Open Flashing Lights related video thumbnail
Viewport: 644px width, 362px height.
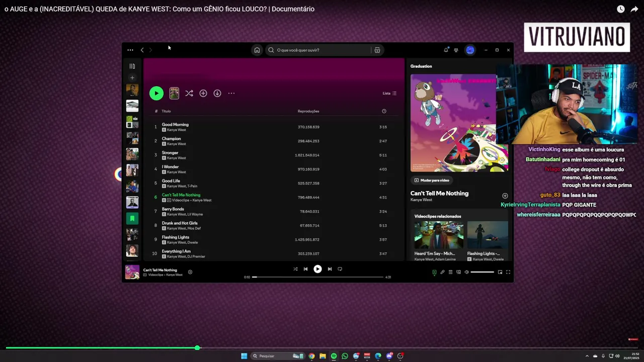pos(488,235)
